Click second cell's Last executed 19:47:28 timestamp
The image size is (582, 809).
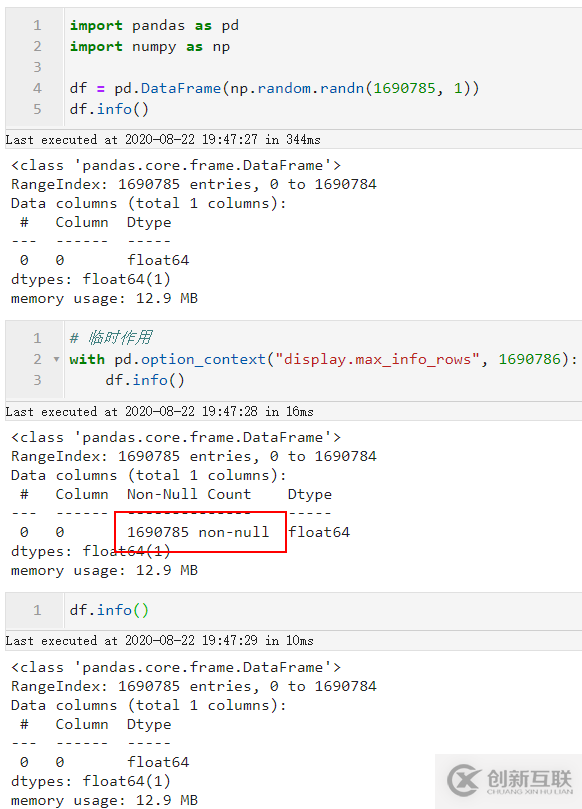159,411
